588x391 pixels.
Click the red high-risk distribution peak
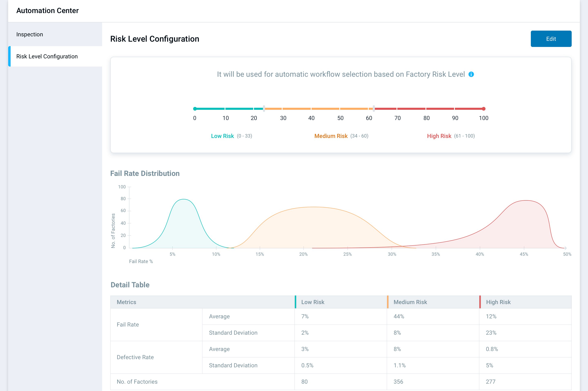coord(526,201)
